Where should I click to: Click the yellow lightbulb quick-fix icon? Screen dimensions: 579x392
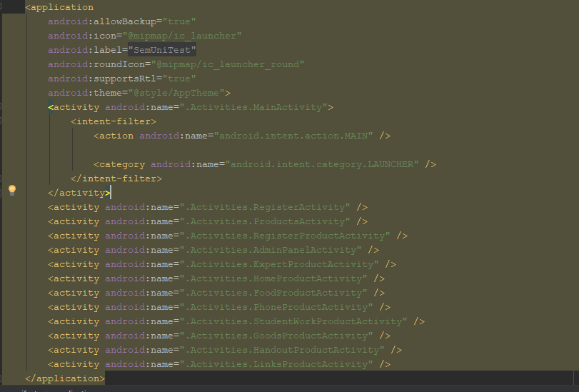click(12, 190)
